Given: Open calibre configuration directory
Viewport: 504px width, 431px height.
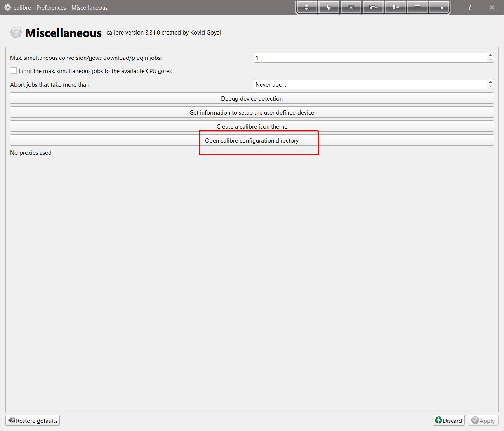Looking at the screenshot, I should tap(252, 140).
